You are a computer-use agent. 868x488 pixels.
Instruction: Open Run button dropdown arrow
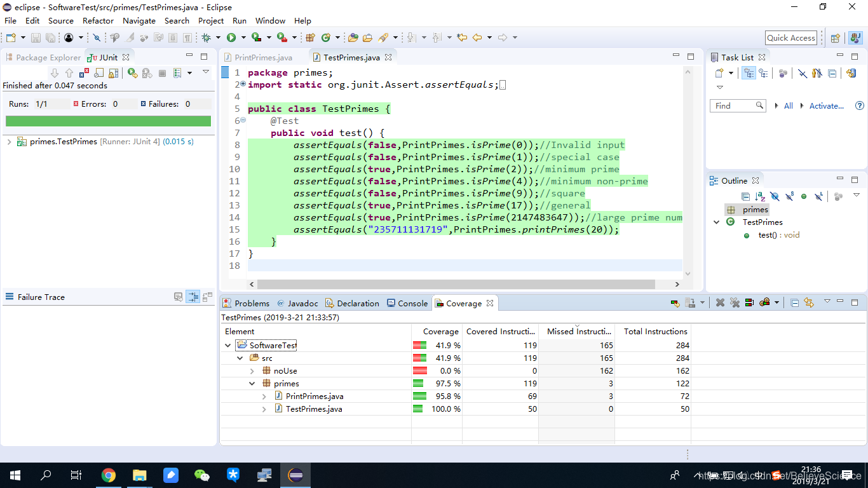(x=243, y=37)
